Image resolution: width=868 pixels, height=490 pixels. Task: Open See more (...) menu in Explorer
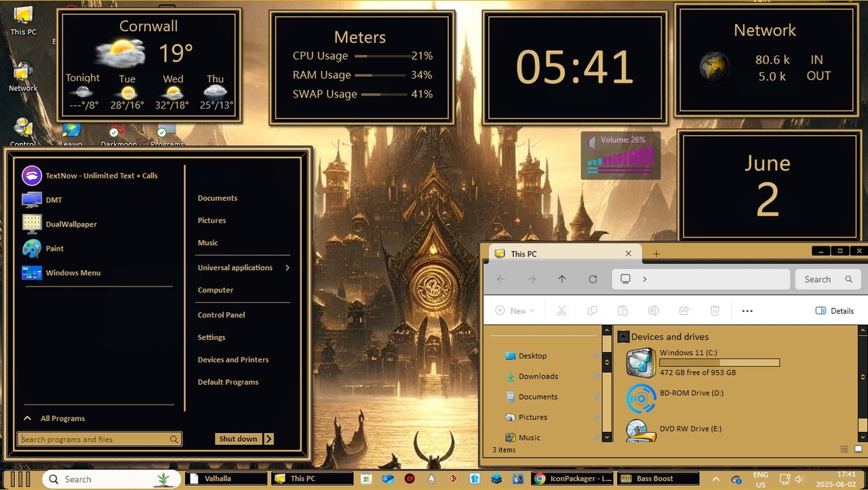[x=747, y=311]
